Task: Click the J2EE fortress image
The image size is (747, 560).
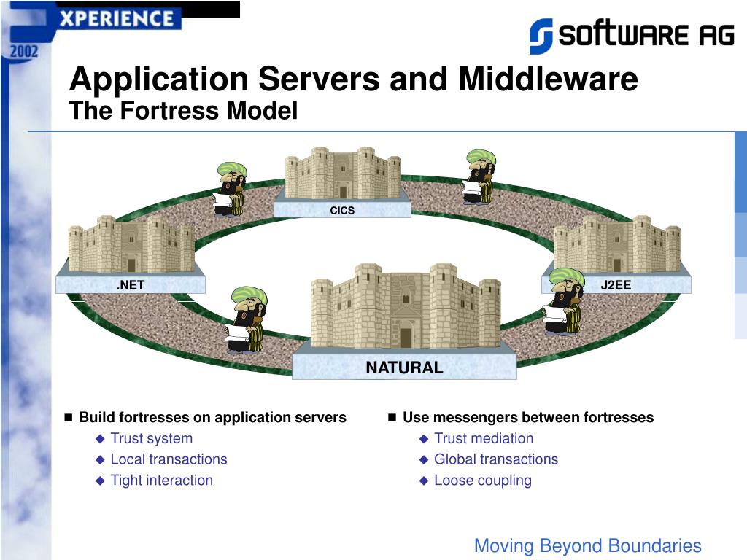Action: coord(617,244)
